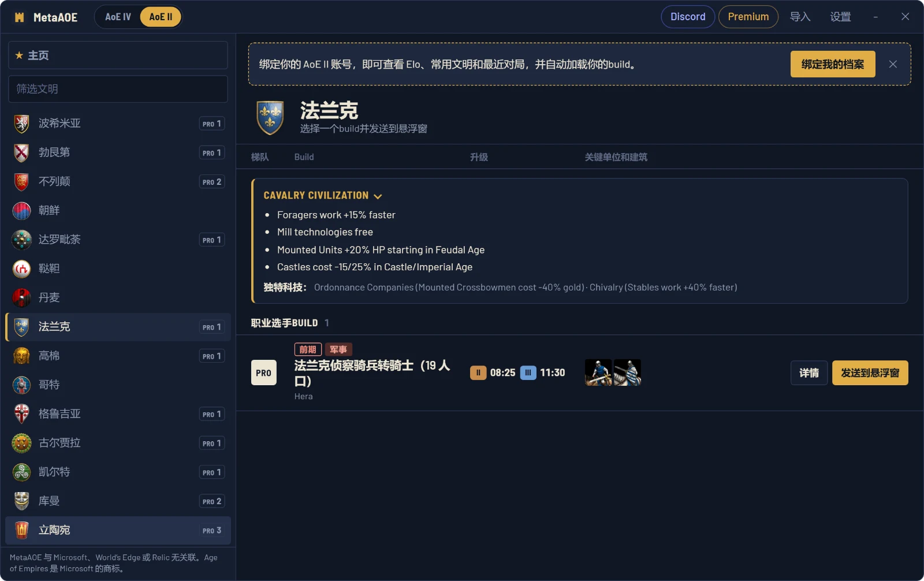Viewport: 924px width, 581px height.
Task: Click the 军事 tag on the build
Action: pyautogui.click(x=338, y=349)
